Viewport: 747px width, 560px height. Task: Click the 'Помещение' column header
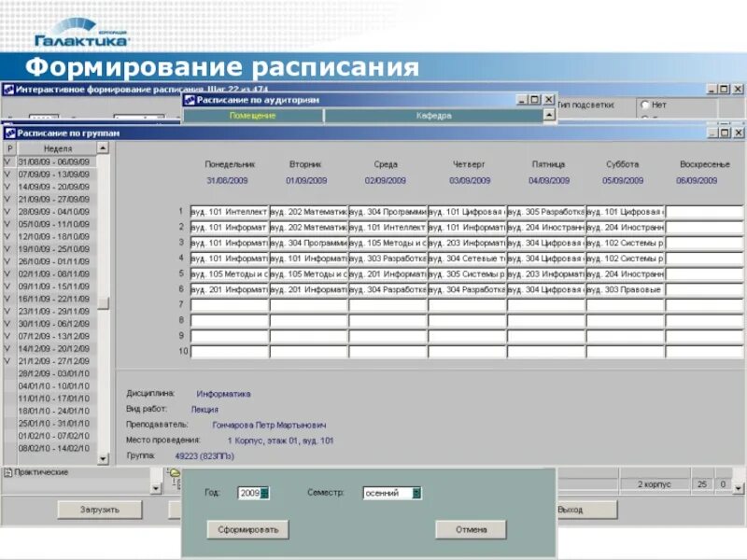[x=252, y=115]
